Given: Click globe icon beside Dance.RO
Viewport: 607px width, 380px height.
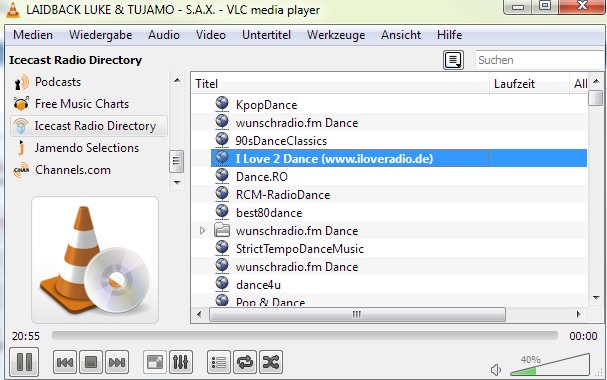Looking at the screenshot, I should [222, 176].
